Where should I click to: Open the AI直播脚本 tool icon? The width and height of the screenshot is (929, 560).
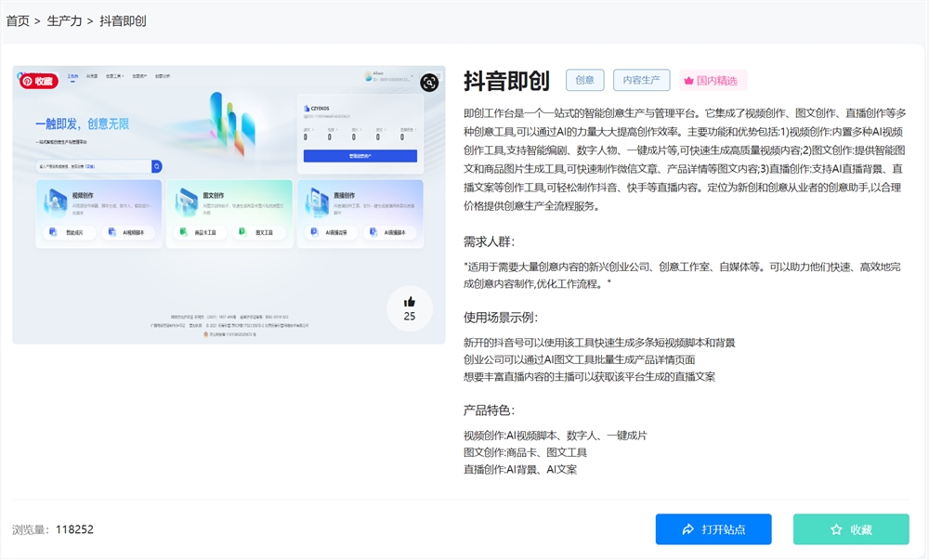pos(373,230)
